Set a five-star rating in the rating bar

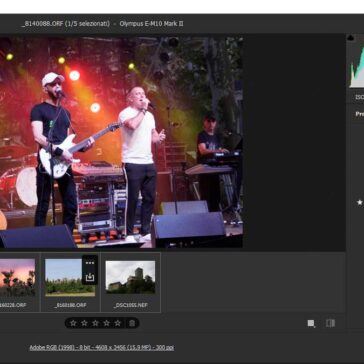[117, 323]
